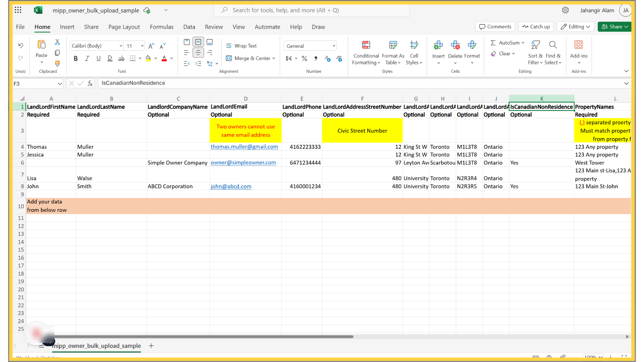Expand the AutoSum dropdown arrow
The width and height of the screenshot is (644, 362).
click(x=523, y=43)
